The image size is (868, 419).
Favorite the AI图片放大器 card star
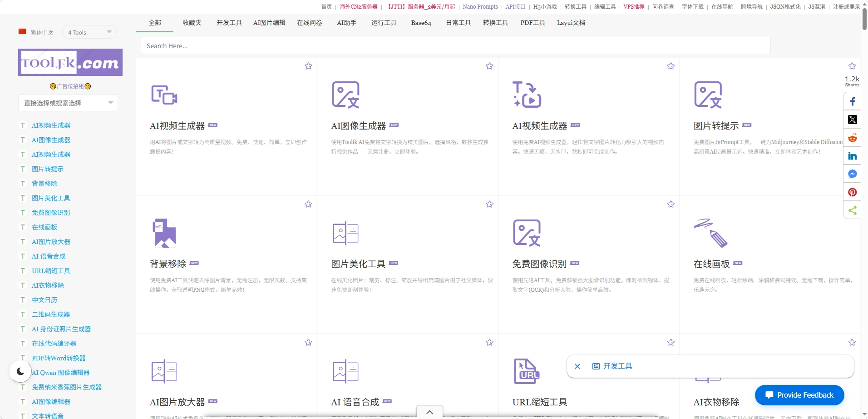click(308, 342)
